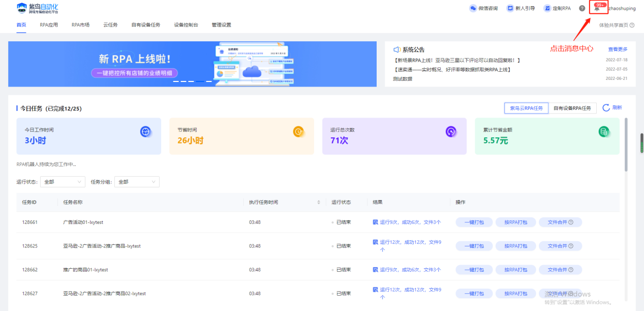Click 一键打包 for task 128625
The image size is (644, 311).
tap(473, 246)
